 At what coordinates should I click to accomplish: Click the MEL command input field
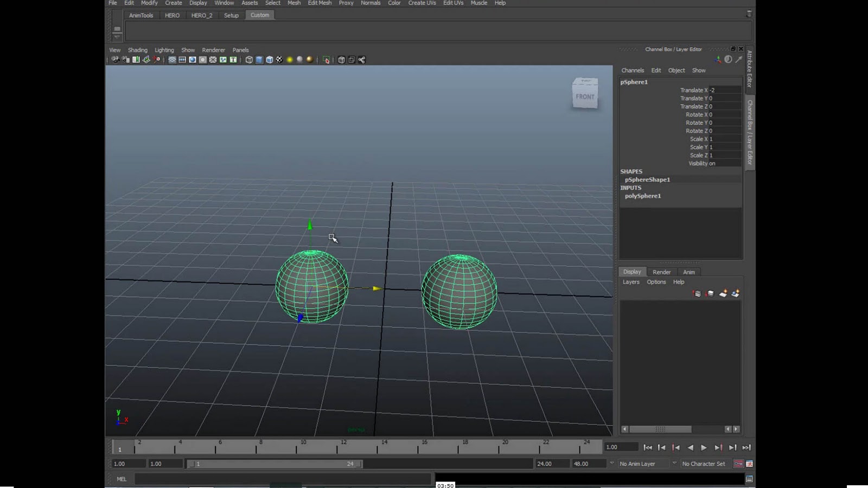coord(283,479)
